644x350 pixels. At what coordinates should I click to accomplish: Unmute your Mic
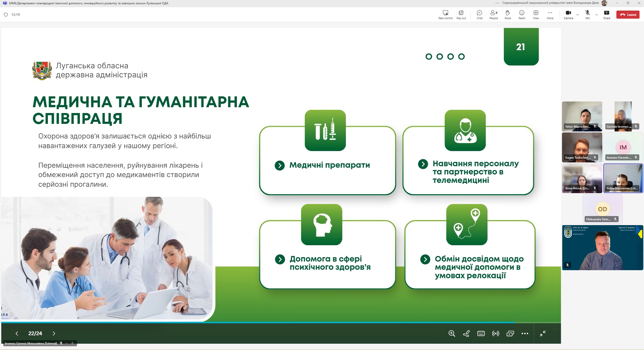point(587,15)
